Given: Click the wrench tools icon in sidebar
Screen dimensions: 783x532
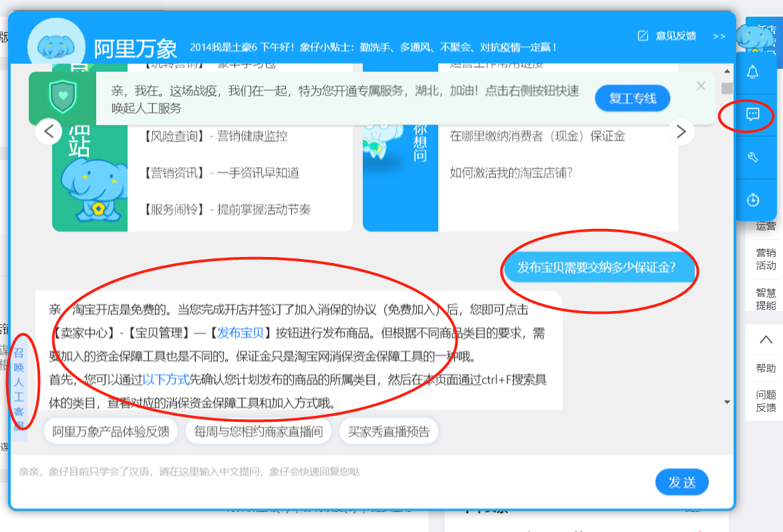Looking at the screenshot, I should pyautogui.click(x=752, y=158).
